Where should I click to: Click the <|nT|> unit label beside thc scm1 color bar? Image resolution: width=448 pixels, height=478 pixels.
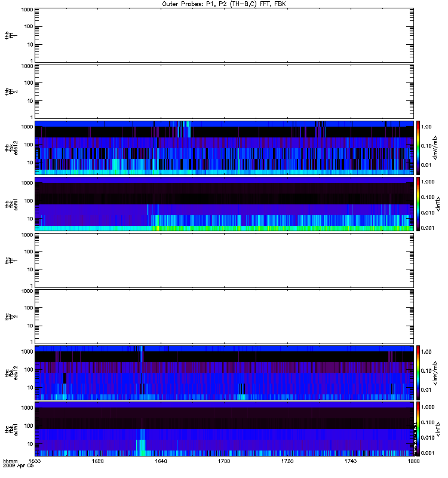tap(438, 429)
